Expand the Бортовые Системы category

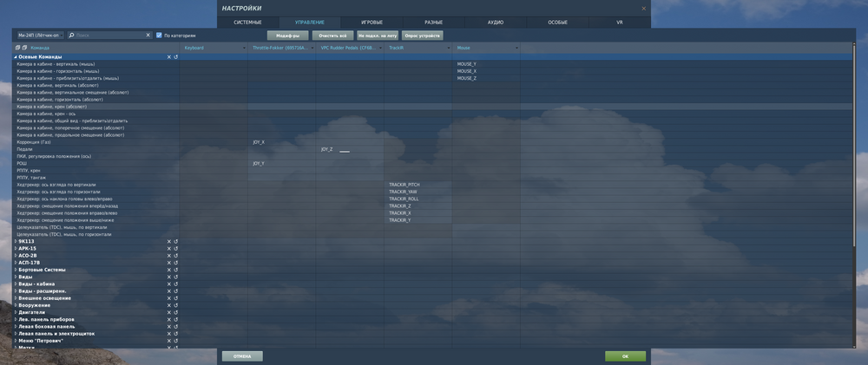pyautogui.click(x=16, y=270)
